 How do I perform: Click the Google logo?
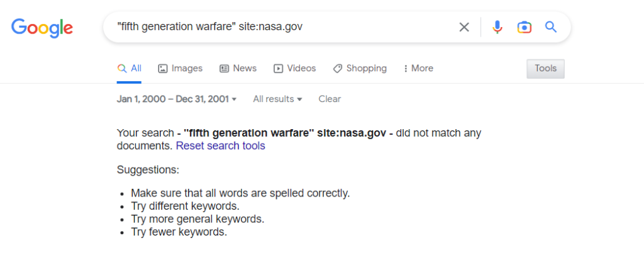click(42, 28)
